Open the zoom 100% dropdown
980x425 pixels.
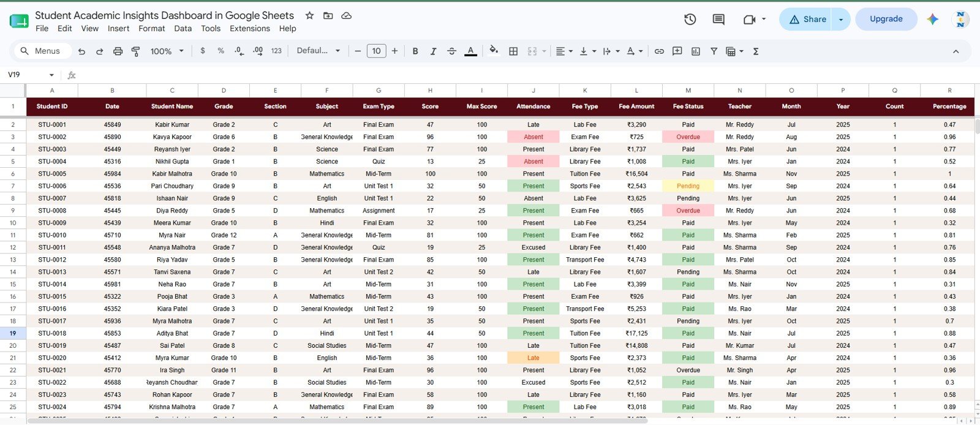pos(167,51)
